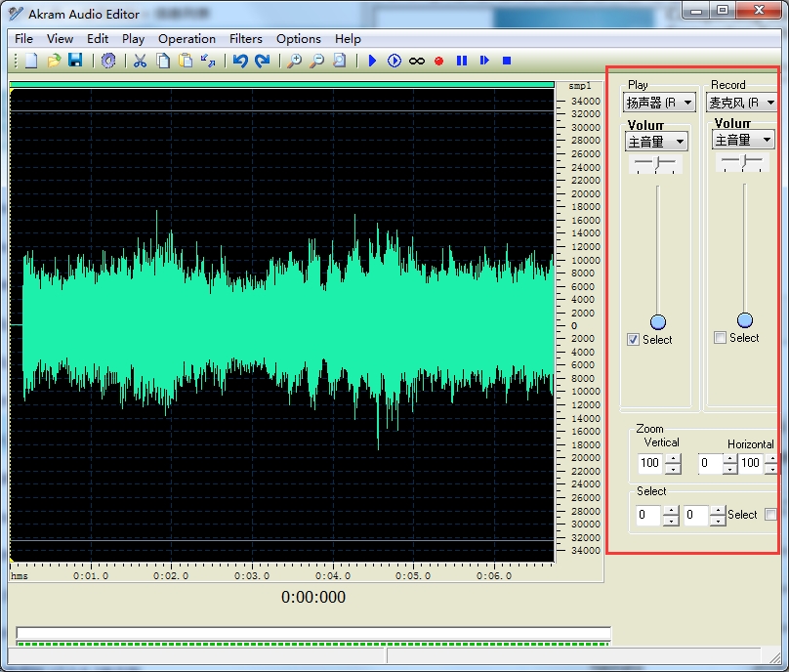Uncheck the Select checkbox under Play volume
This screenshot has height=672, width=789.
pos(634,340)
